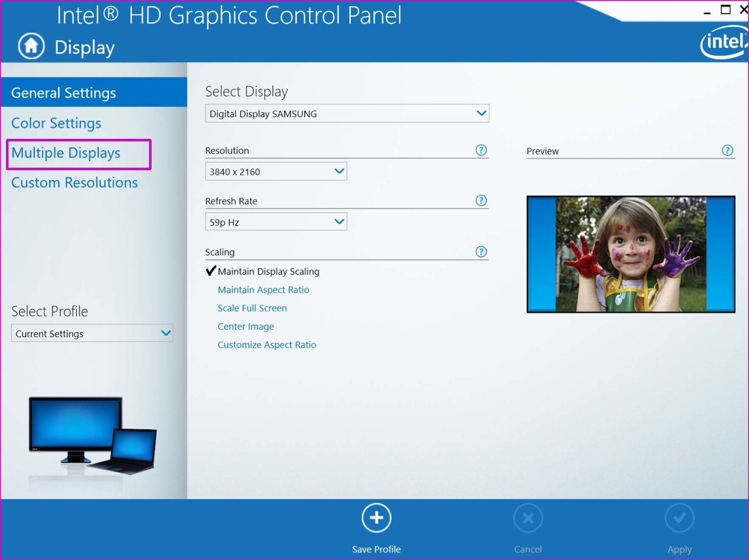Open the Scaling help tooltip
The image size is (749, 560).
pyautogui.click(x=481, y=251)
